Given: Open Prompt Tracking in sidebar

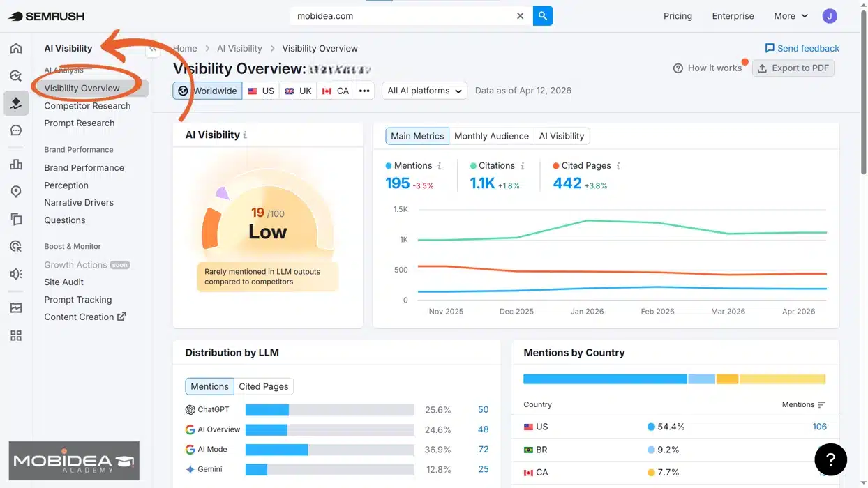Looking at the screenshot, I should pos(77,300).
